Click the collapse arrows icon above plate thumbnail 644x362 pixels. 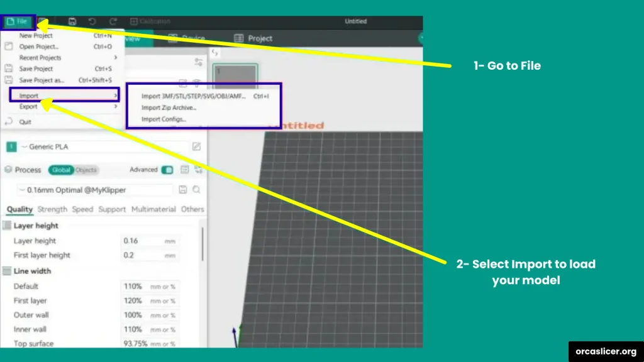215,53
